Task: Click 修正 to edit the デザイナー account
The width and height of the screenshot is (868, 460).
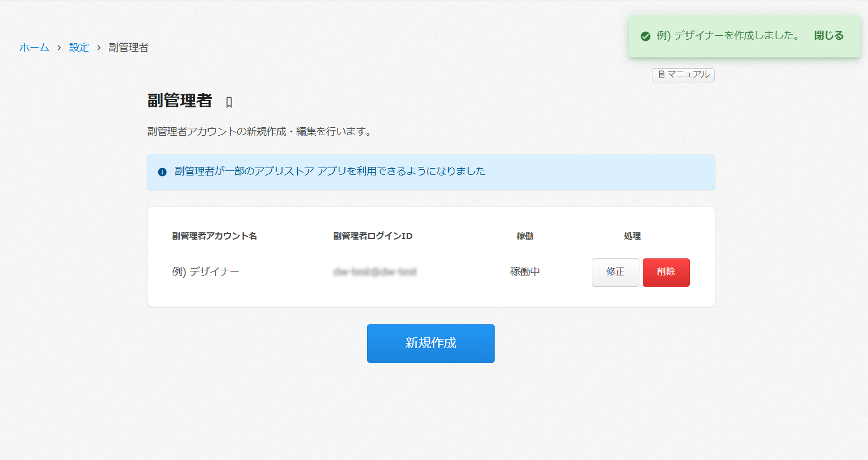Action: tap(615, 272)
